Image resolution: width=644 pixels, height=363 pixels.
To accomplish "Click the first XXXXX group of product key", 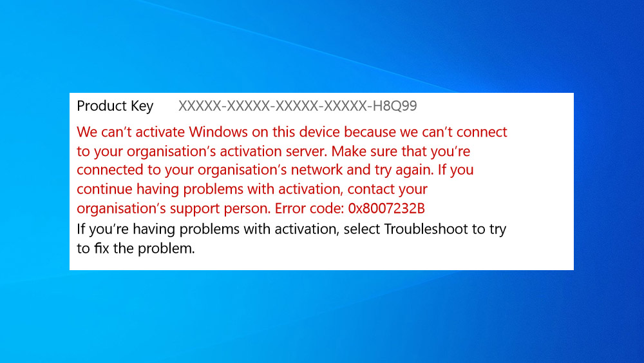I will click(200, 106).
